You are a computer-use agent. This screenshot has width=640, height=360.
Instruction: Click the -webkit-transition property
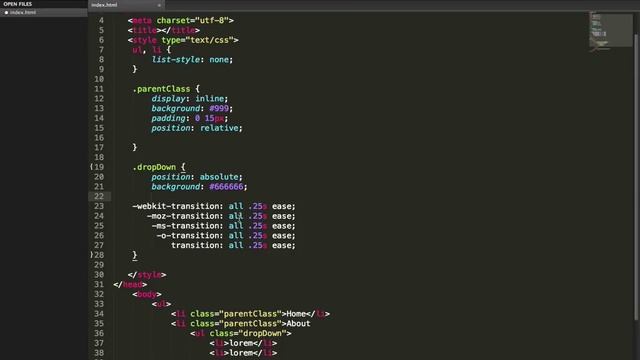point(176,206)
